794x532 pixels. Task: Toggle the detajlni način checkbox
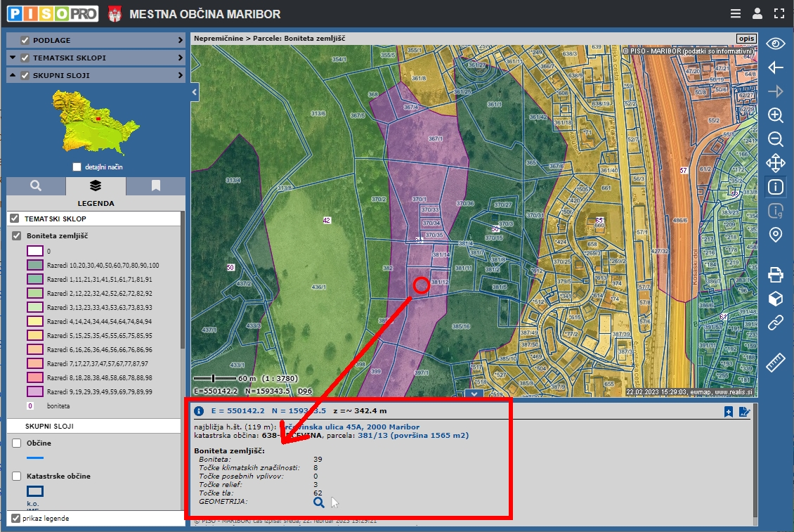pos(77,167)
